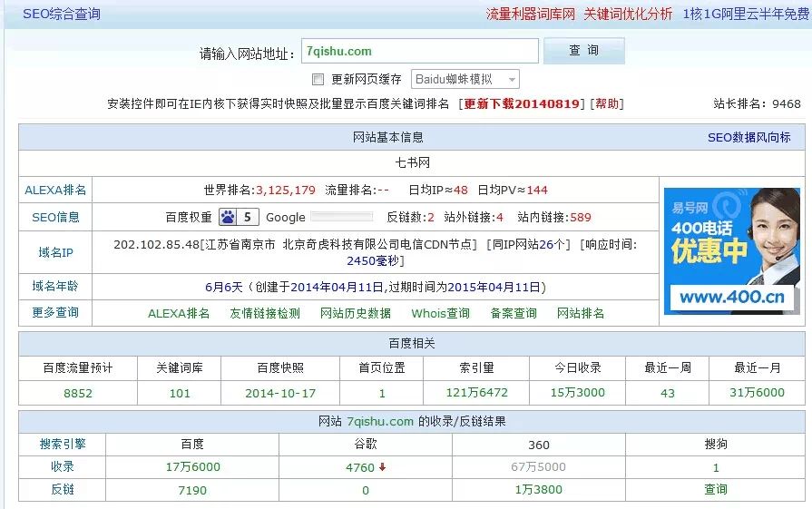Click domain age 6月6天
Viewport: 812px width, 509px height.
tap(224, 287)
